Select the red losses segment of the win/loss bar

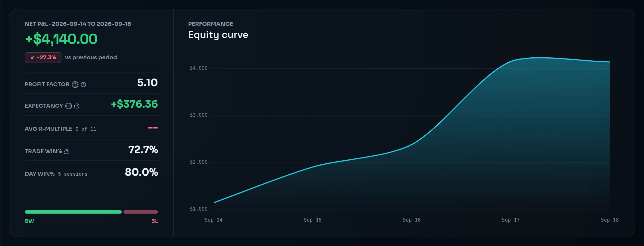click(x=141, y=212)
